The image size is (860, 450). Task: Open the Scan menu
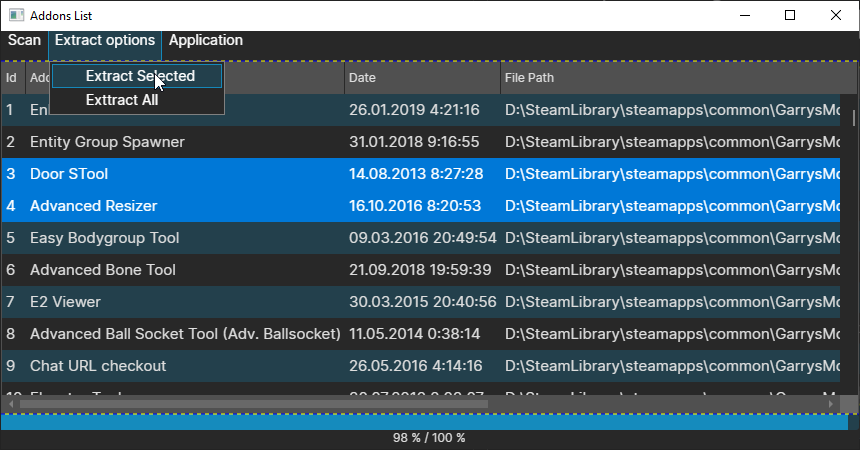[x=24, y=41]
